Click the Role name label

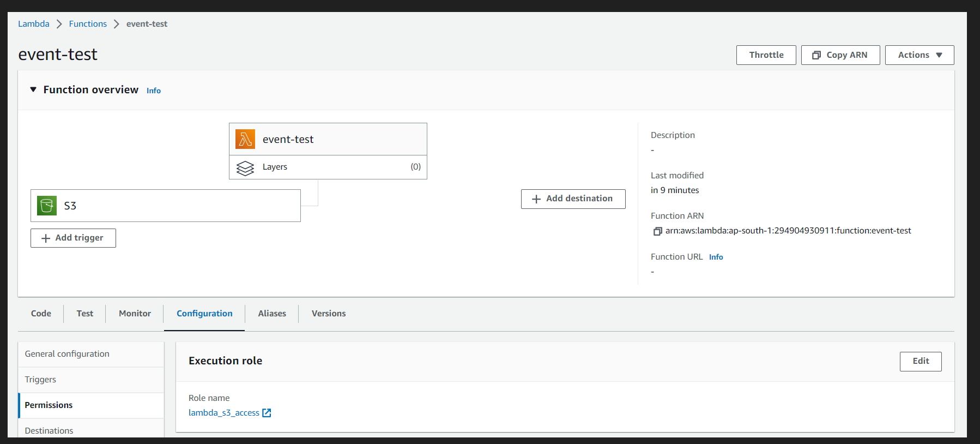(x=209, y=398)
